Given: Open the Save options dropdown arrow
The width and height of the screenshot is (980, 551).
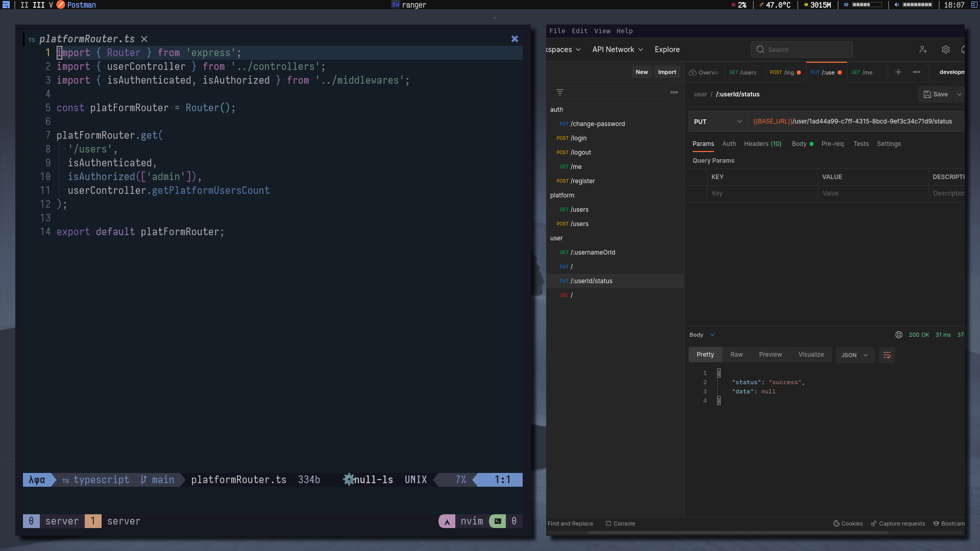Looking at the screenshot, I should (960, 94).
